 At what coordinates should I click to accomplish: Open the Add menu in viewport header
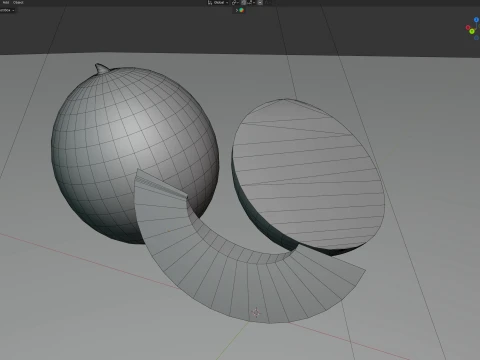click(x=6, y=2)
